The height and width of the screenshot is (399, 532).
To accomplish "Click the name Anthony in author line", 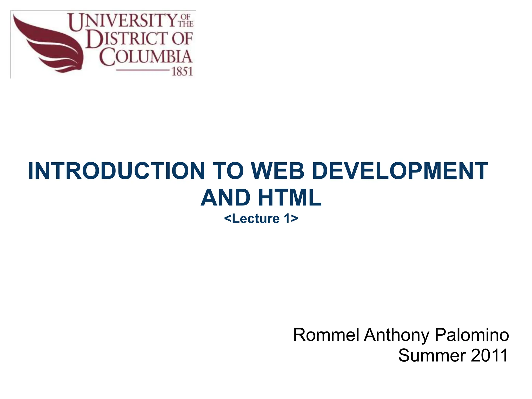I will pyautogui.click(x=396, y=335).
